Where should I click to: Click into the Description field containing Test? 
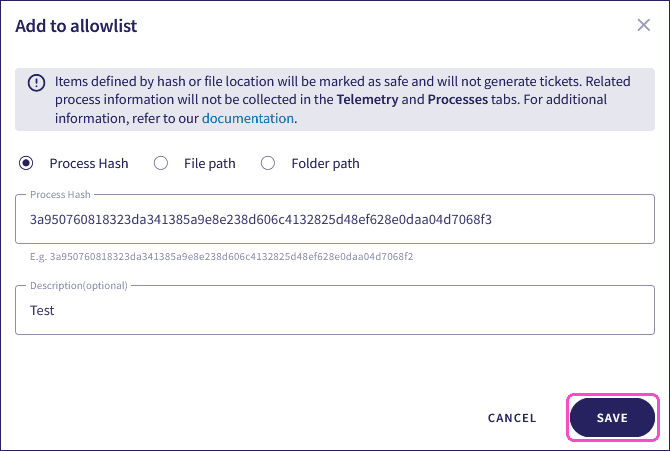point(335,310)
